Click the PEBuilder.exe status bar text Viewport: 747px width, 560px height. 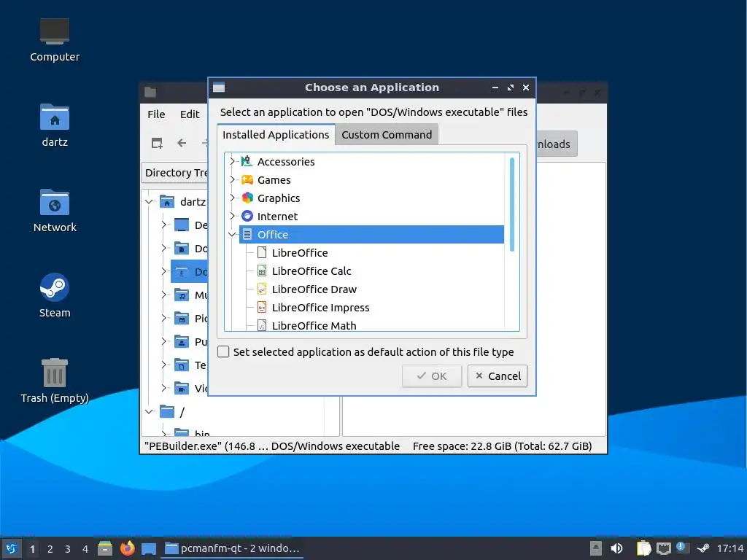pos(272,446)
